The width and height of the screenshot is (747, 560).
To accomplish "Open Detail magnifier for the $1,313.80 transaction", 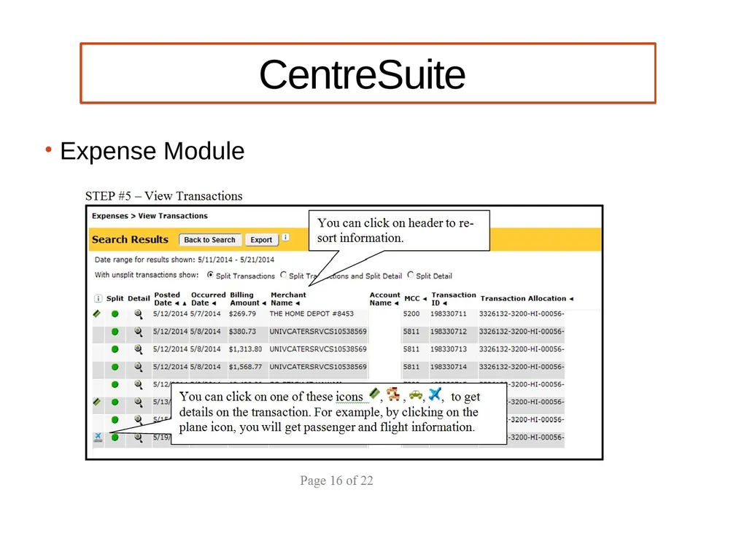I will tap(138, 349).
